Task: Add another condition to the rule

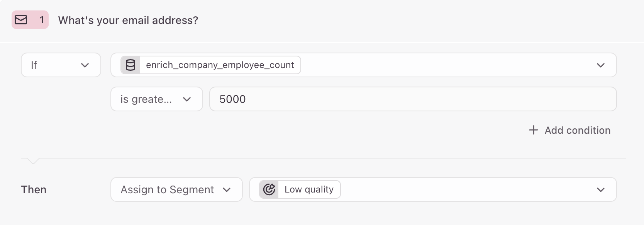Action: [x=569, y=130]
